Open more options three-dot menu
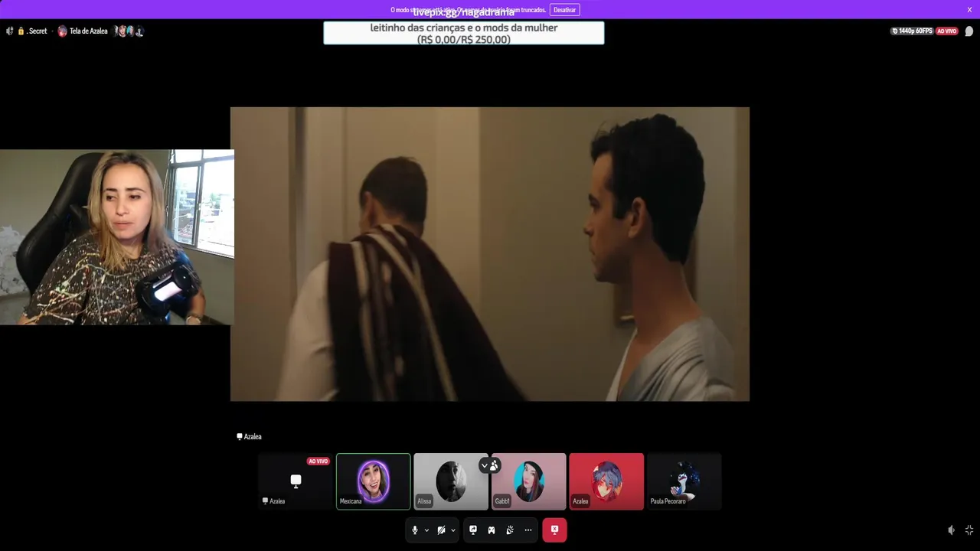The image size is (980, 551). tap(528, 530)
